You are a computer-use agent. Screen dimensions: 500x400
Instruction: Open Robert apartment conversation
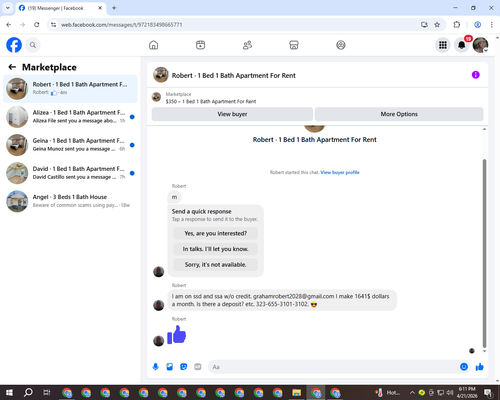pyautogui.click(x=70, y=89)
